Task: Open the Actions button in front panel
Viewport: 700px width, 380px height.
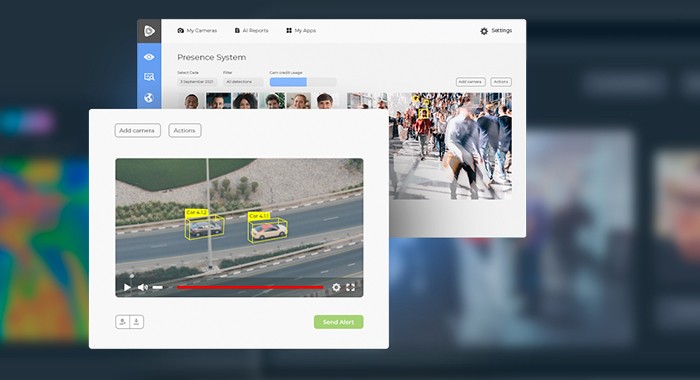Action: pyautogui.click(x=185, y=130)
